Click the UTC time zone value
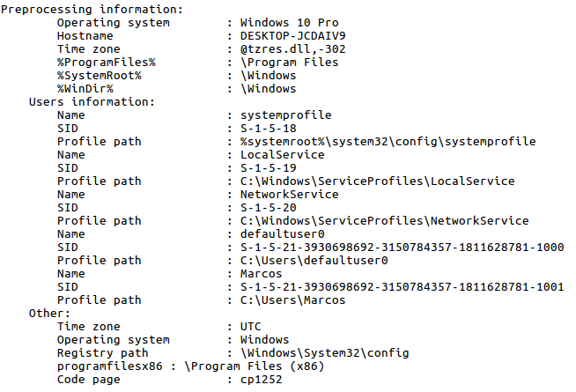Image resolution: width=576 pixels, height=392 pixels. [x=253, y=326]
